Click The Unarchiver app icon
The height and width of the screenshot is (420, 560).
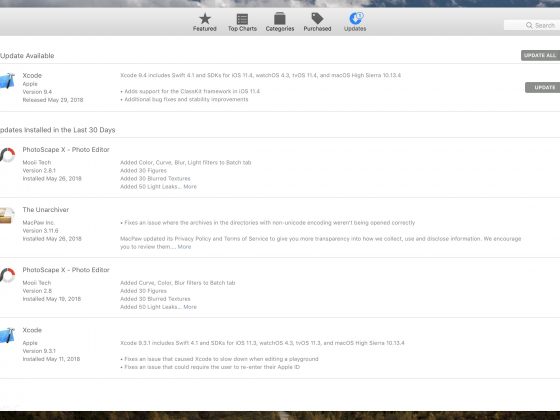click(x=7, y=215)
